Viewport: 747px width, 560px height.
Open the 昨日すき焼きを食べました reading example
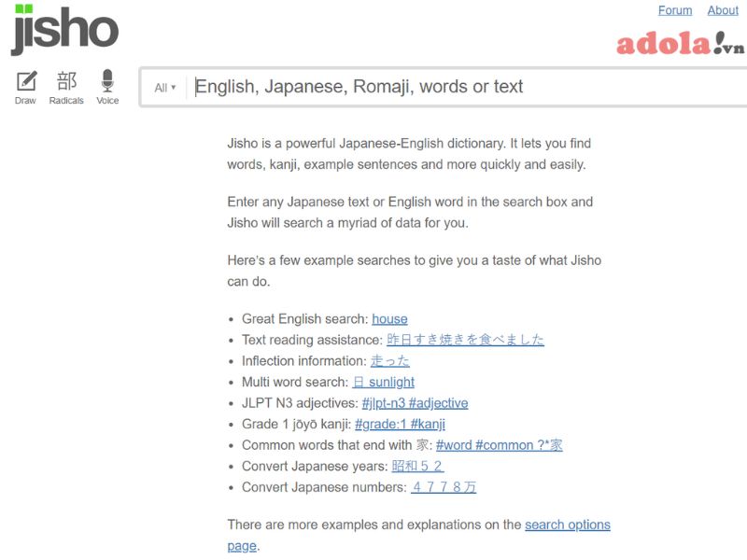click(465, 340)
